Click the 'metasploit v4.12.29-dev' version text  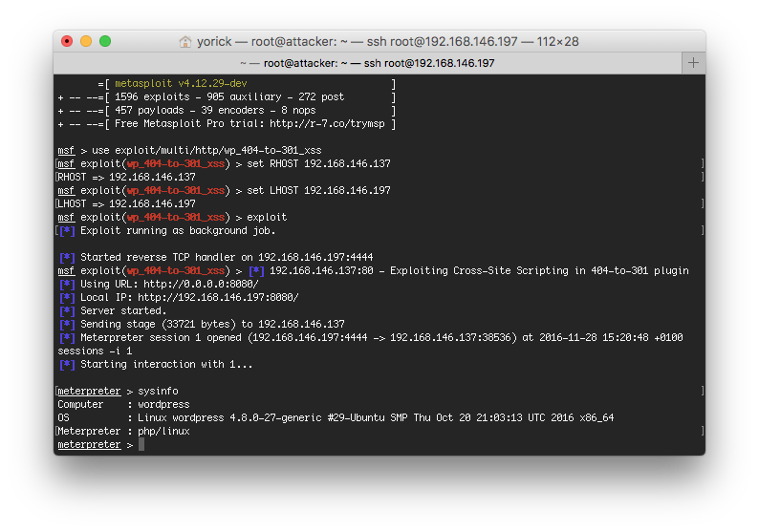tap(181, 83)
